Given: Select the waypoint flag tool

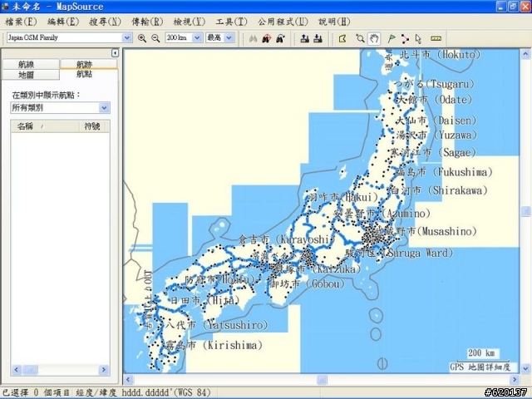Looking at the screenshot, I should 392,38.
